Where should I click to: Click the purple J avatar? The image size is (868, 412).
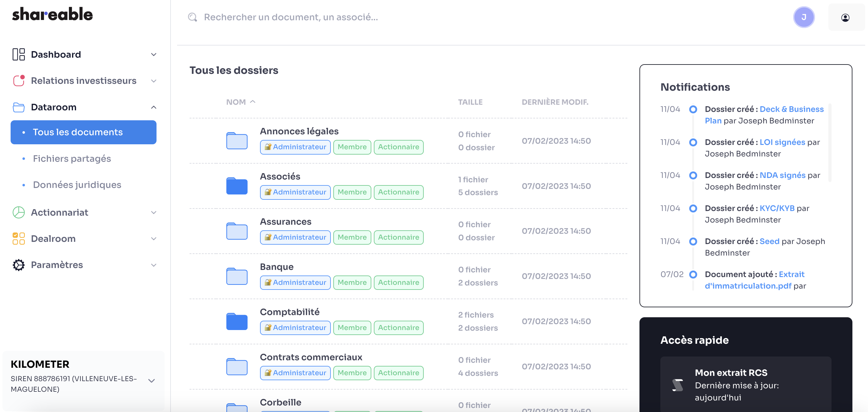click(804, 17)
